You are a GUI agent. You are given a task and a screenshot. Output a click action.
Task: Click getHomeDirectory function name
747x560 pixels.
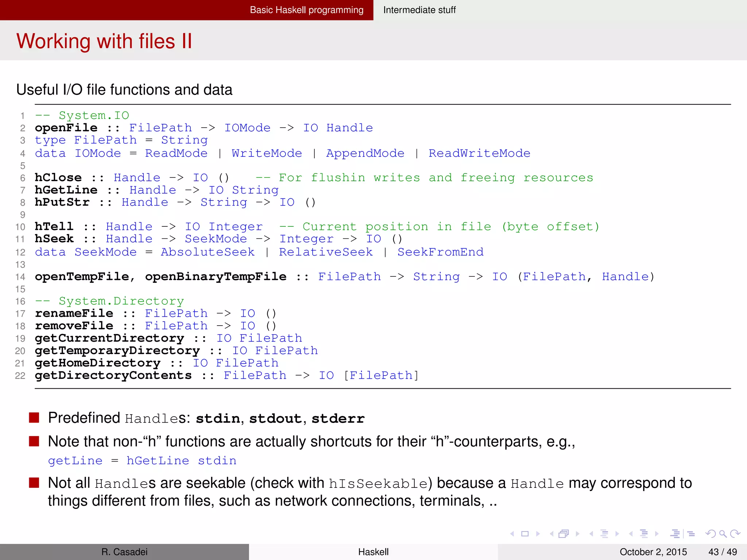click(98, 363)
